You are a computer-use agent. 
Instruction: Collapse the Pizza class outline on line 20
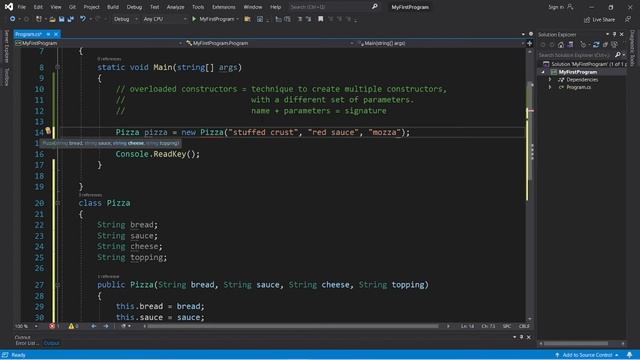pyautogui.click(x=58, y=203)
